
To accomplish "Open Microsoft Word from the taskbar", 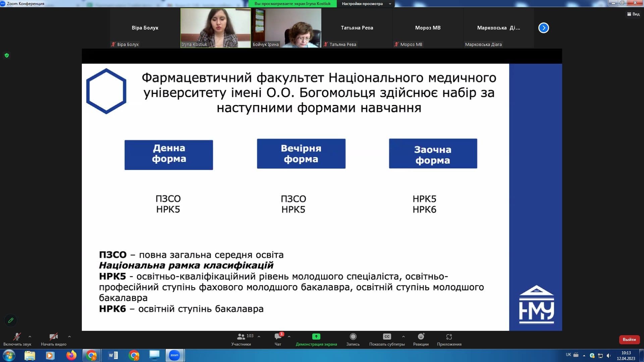I will [113, 355].
